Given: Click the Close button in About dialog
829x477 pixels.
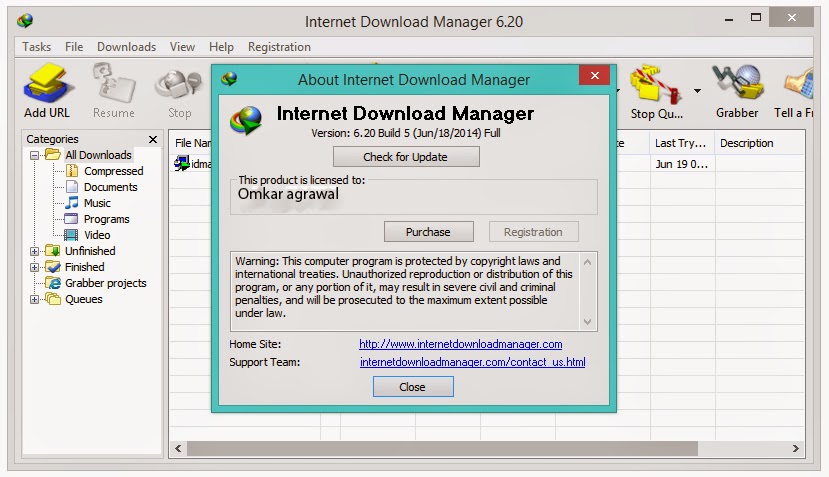Looking at the screenshot, I should tap(413, 387).
